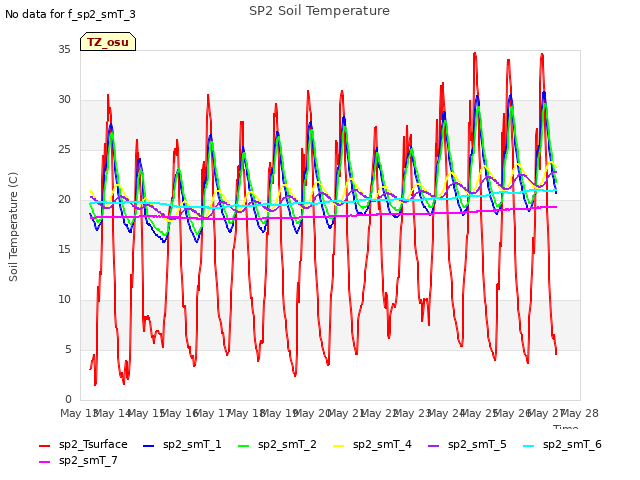Viewport: 640px width, 480px height.
Task: Click the blue sp2_smT_1 legend swatch
Action: click(x=149, y=446)
